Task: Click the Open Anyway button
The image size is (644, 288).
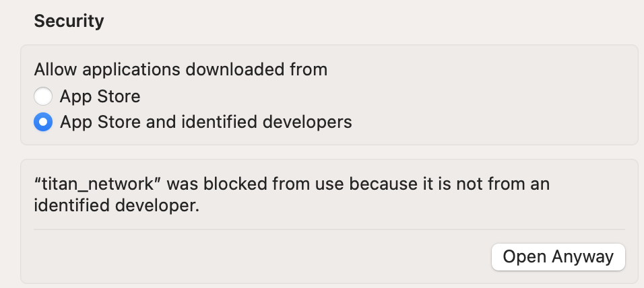Action: point(558,256)
